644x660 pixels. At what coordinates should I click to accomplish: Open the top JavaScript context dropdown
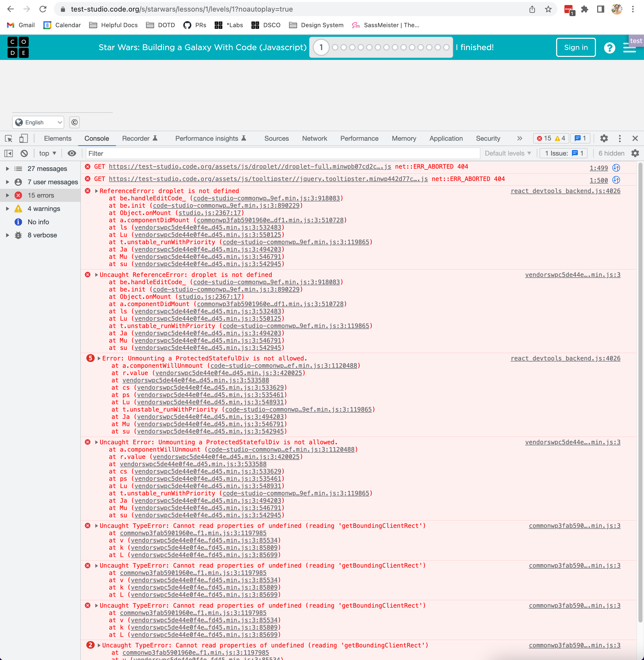(x=48, y=154)
